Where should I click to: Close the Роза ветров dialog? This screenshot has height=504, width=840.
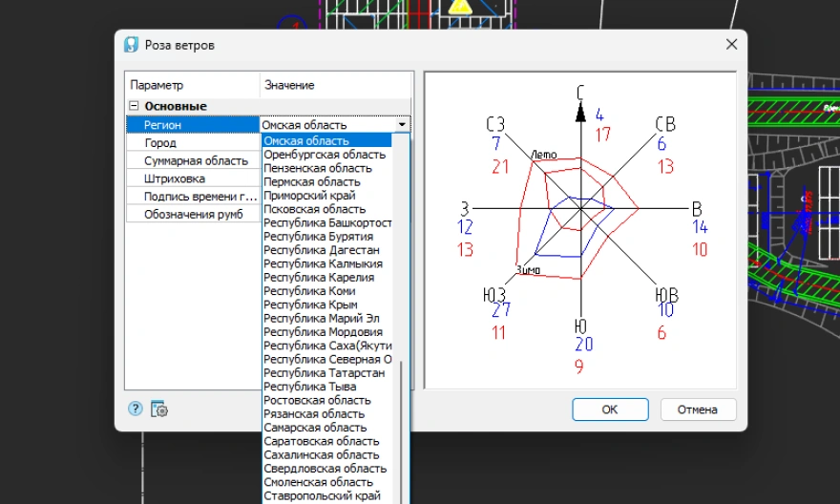731,45
